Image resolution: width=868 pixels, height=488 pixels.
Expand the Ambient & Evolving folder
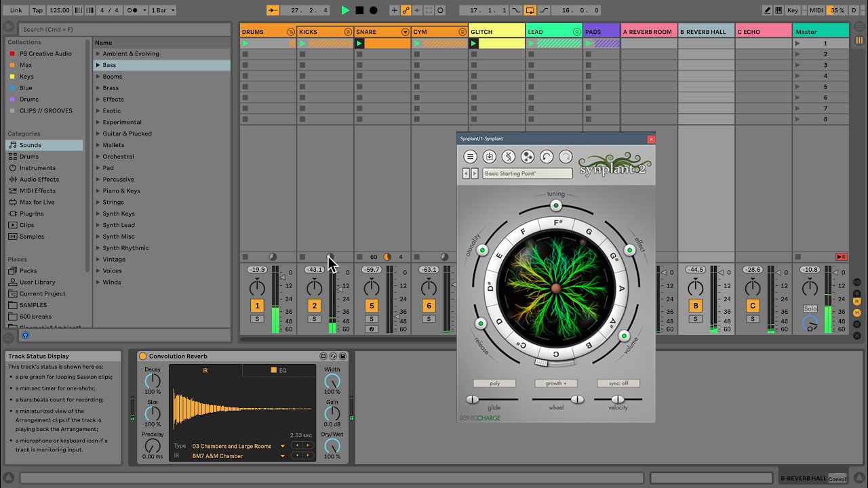coord(98,54)
